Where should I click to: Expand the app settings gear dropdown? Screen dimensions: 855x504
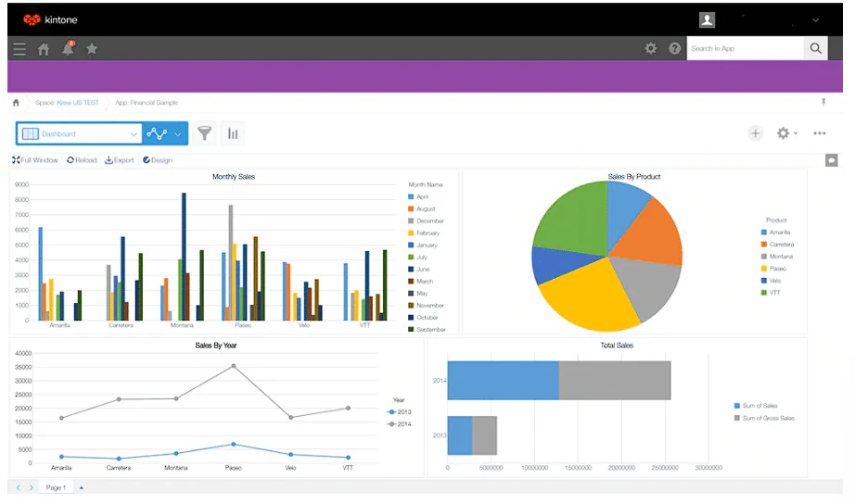point(786,132)
